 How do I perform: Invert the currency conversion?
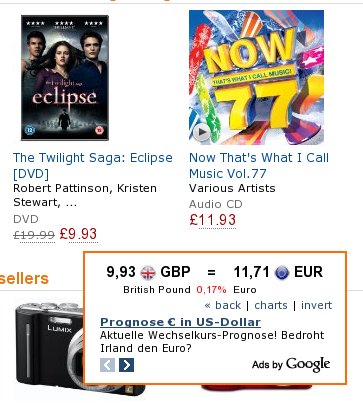[x=316, y=305]
